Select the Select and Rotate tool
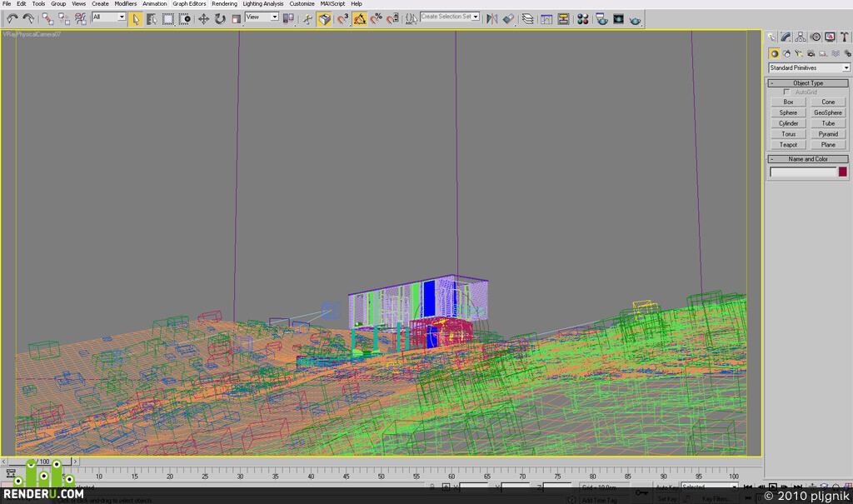Image resolution: width=853 pixels, height=504 pixels. point(220,19)
